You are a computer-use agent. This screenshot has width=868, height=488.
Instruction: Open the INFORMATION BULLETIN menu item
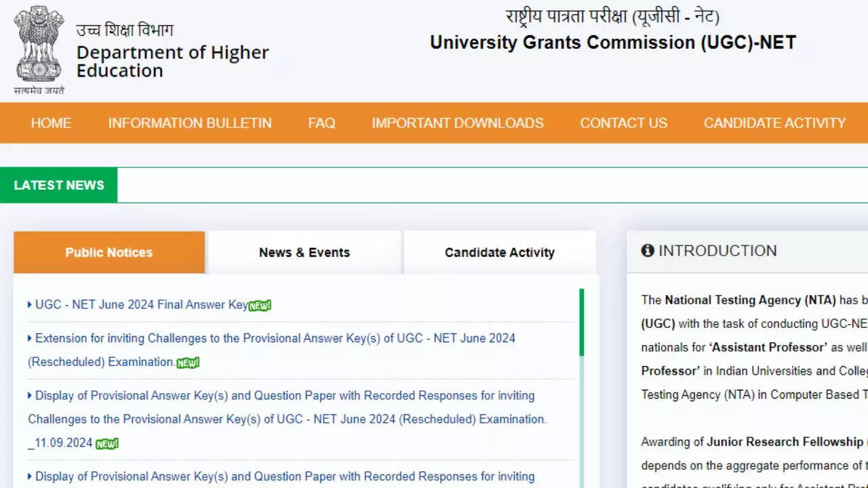(x=190, y=123)
